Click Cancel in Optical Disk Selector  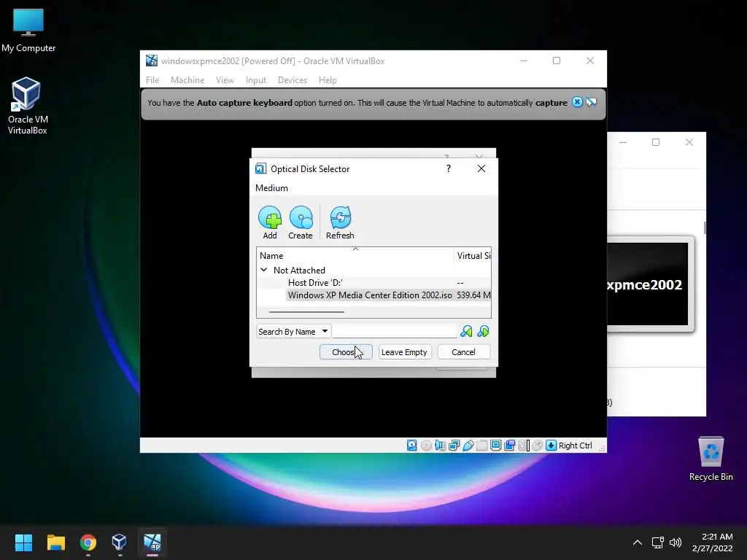[x=463, y=352]
